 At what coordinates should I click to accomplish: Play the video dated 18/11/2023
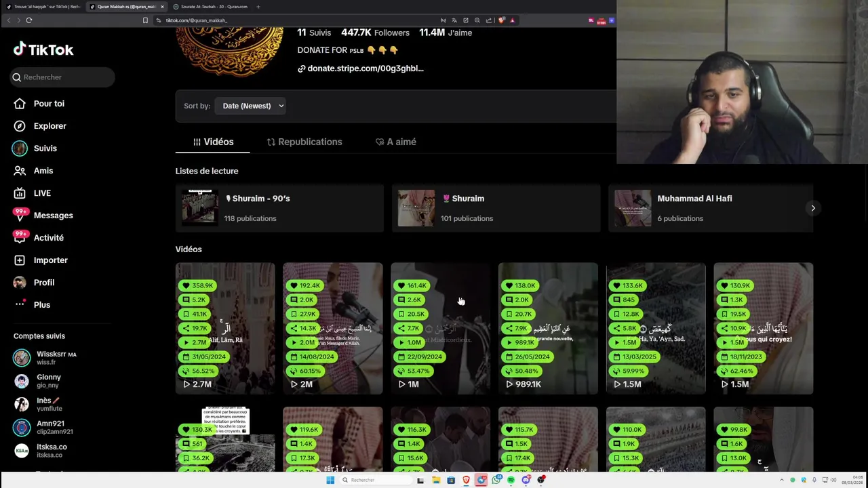point(764,328)
